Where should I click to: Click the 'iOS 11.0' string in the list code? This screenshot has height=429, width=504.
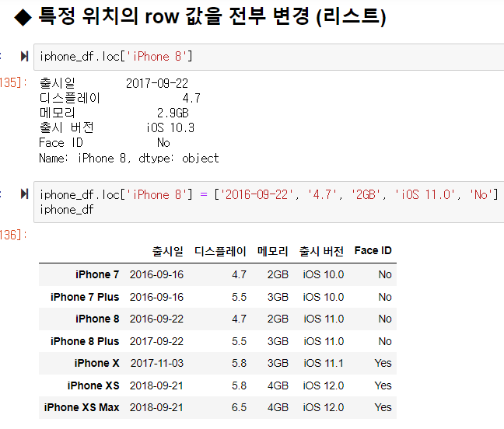tap(425, 194)
